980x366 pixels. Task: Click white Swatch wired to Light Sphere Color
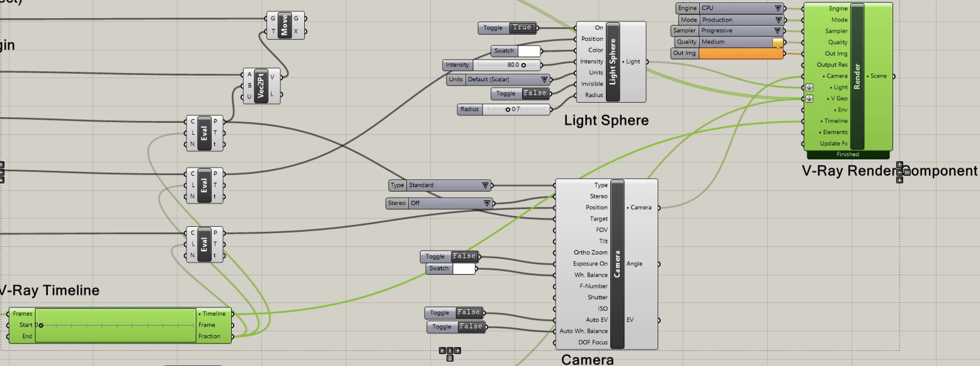[x=529, y=51]
